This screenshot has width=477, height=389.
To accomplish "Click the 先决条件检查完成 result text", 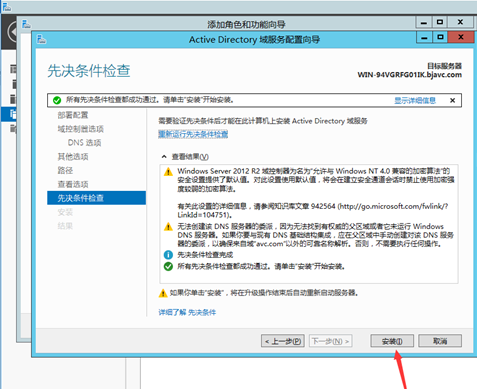I will click(205, 255).
